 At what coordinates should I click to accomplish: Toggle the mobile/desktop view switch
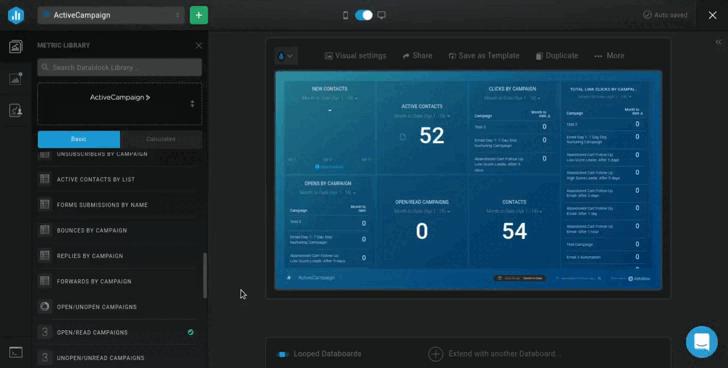coord(364,15)
